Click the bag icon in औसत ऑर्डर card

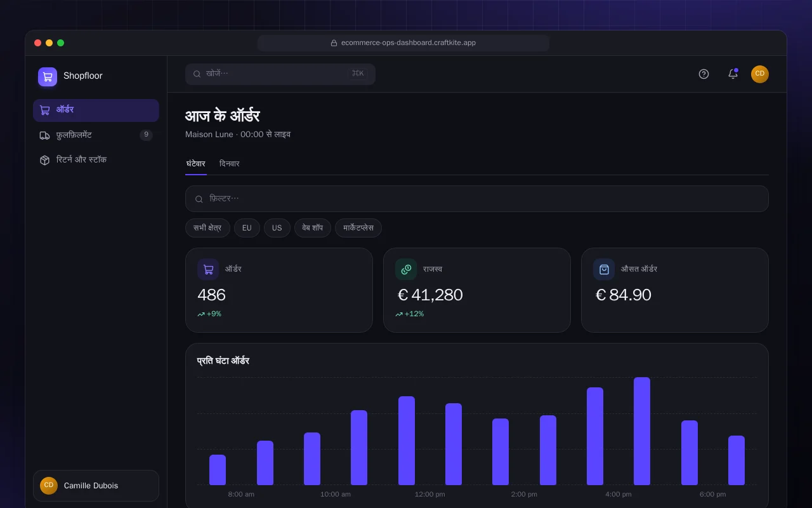click(x=604, y=269)
